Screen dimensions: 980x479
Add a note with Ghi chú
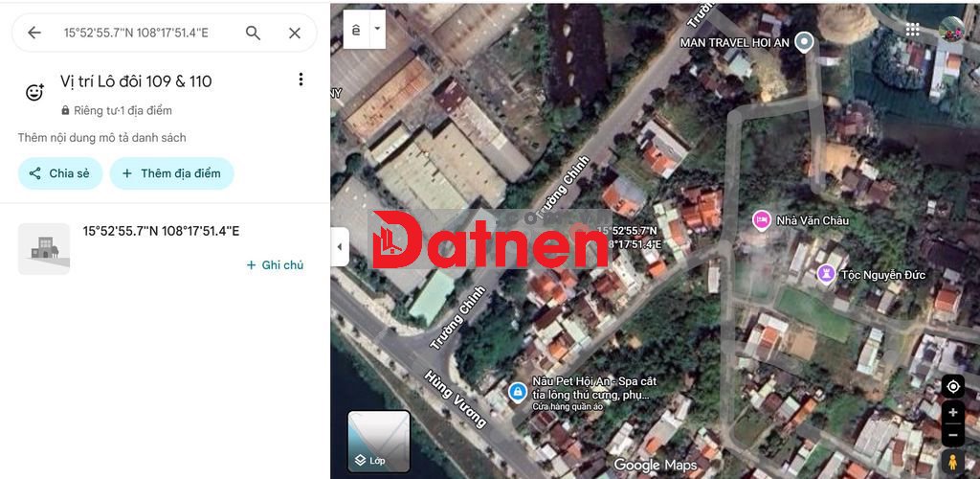click(x=275, y=264)
